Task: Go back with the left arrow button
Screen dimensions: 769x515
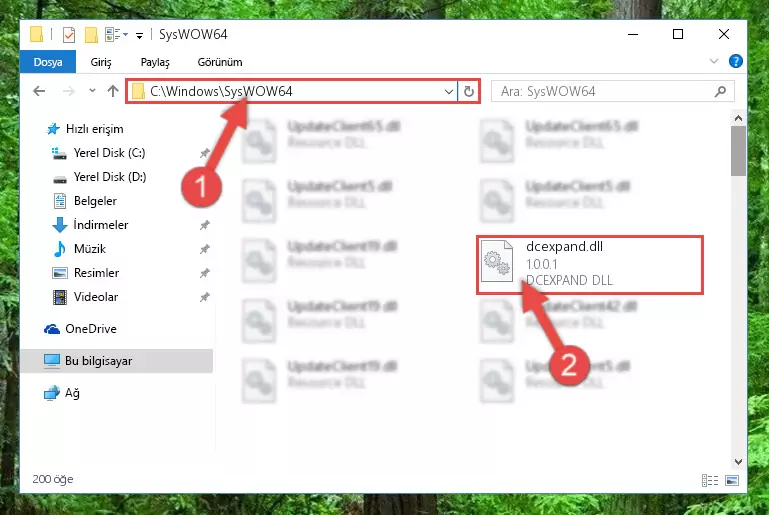Action: pyautogui.click(x=39, y=91)
